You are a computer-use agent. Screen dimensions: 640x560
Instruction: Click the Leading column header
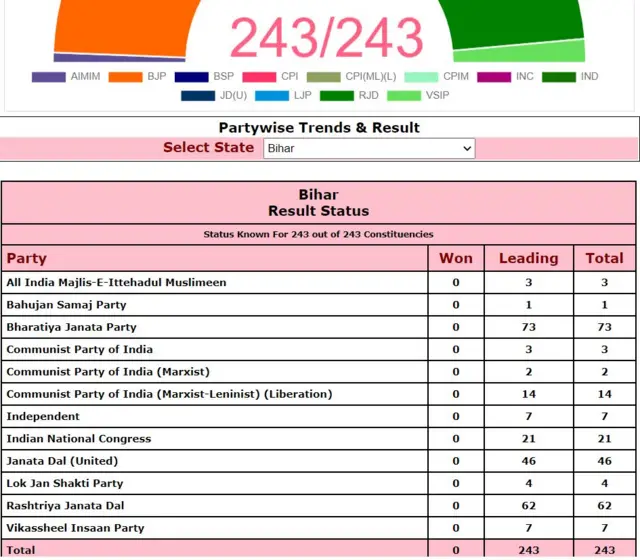click(529, 258)
